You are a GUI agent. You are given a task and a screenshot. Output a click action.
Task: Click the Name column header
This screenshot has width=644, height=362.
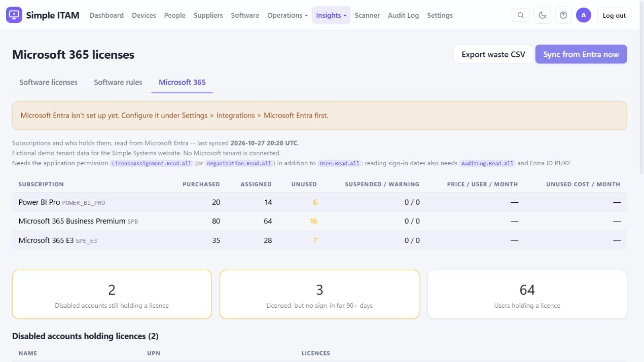(28, 353)
